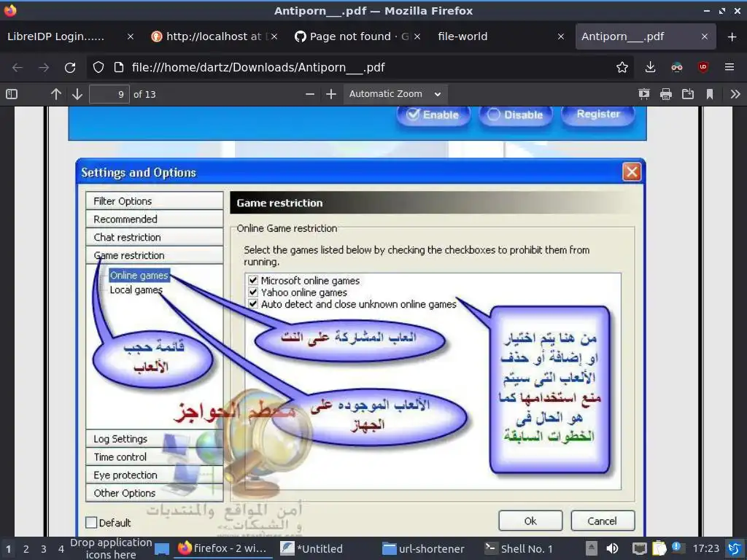Screen dimensions: 747x560
Task: Open tracking protection shield panel
Action: click(x=98, y=68)
